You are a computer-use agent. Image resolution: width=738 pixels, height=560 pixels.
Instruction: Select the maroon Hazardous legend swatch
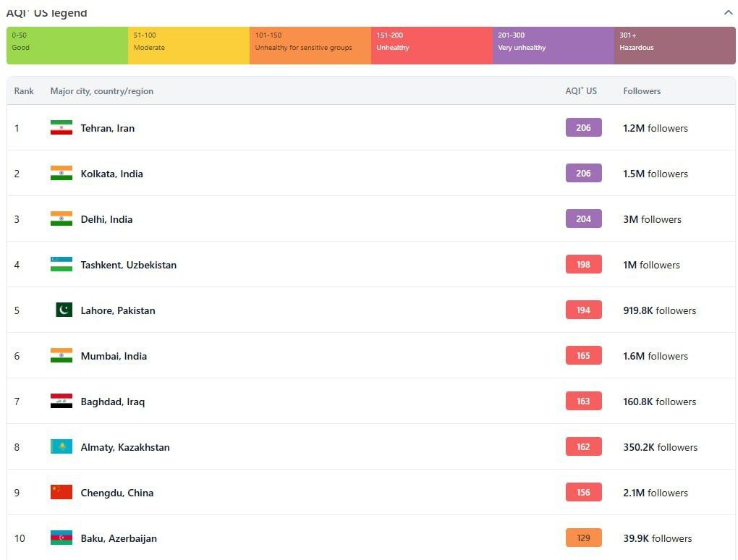click(674, 46)
